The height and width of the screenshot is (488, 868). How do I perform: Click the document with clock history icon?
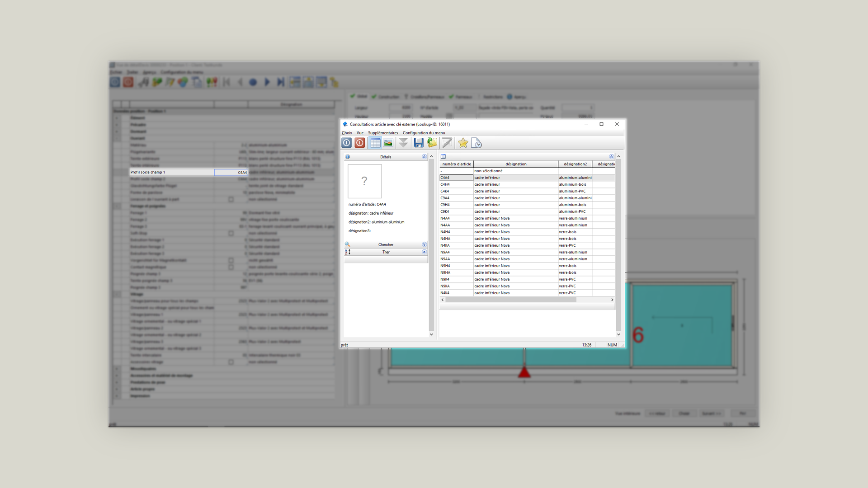(476, 143)
